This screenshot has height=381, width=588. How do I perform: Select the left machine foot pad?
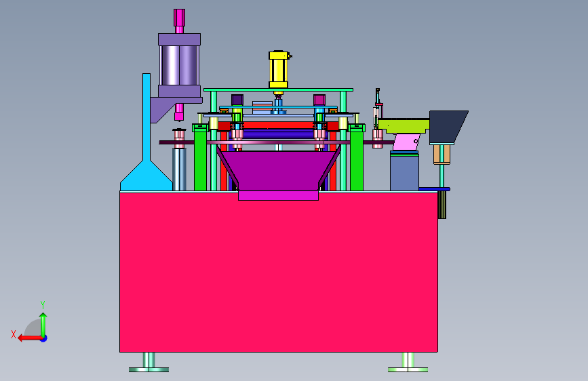149,369
